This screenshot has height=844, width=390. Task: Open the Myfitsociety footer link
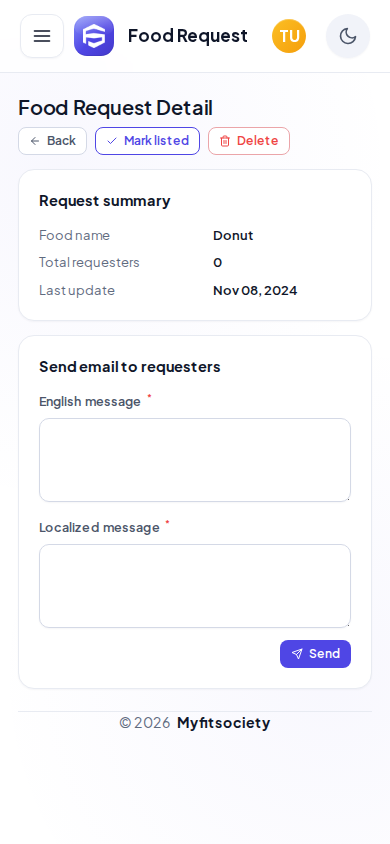click(223, 723)
